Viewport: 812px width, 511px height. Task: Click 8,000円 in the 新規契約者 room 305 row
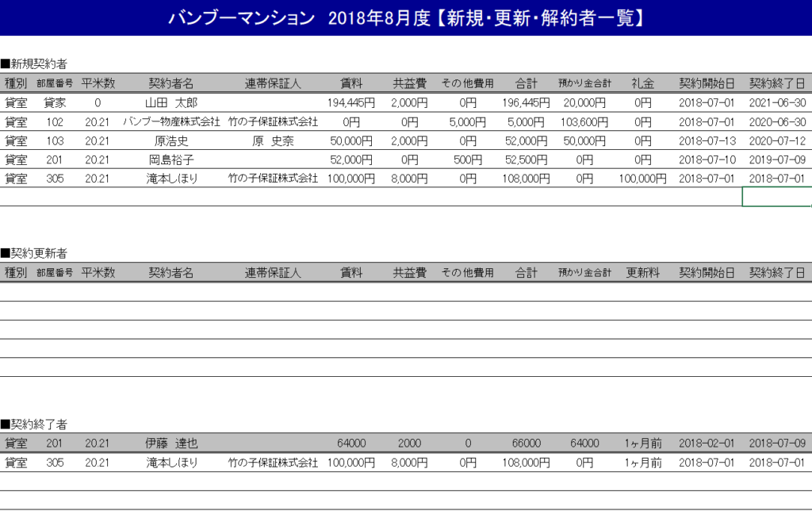click(x=409, y=179)
